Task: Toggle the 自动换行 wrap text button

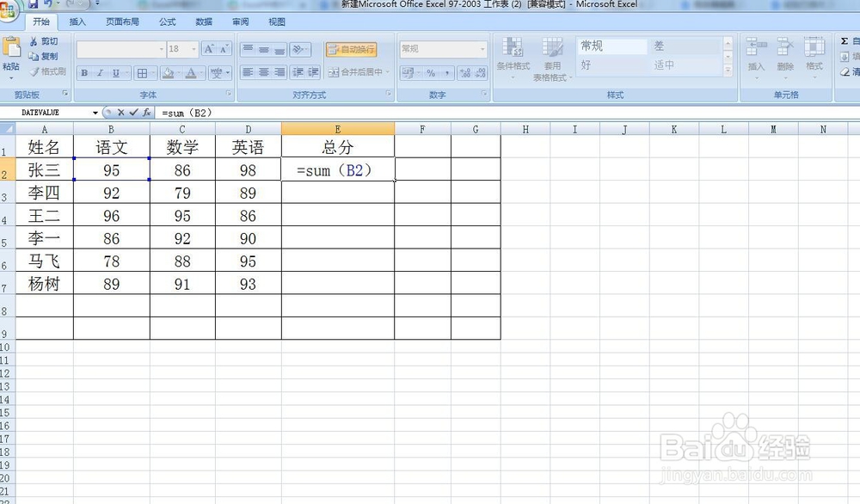Action: pyautogui.click(x=351, y=49)
